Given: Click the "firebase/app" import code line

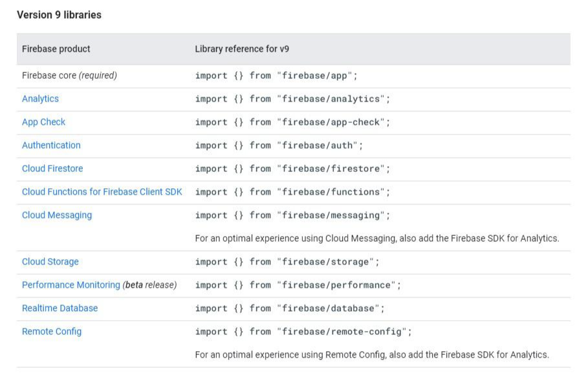Looking at the screenshot, I should click(x=276, y=76).
